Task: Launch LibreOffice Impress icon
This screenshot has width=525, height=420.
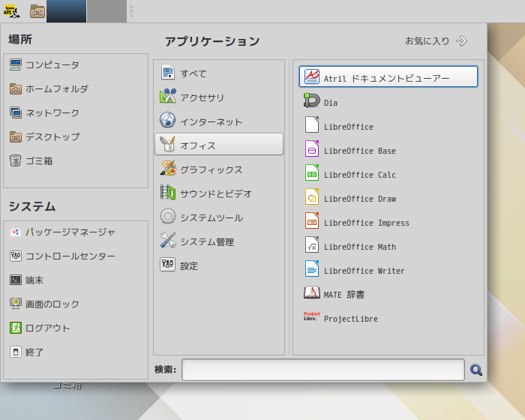Action: tap(312, 220)
